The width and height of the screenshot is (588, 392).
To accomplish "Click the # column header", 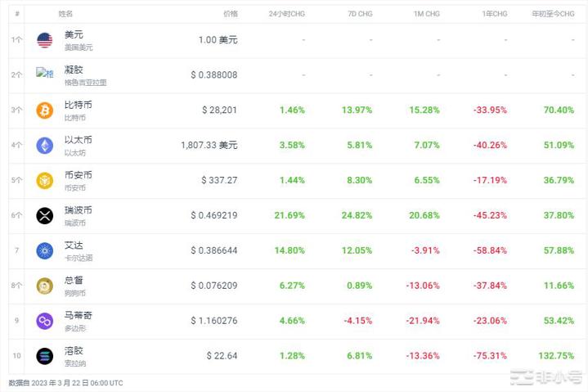I will tap(17, 14).
